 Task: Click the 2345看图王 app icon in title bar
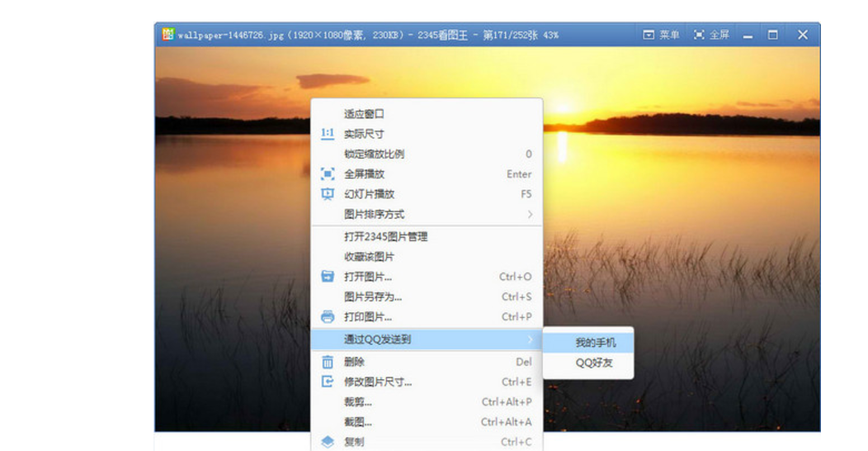(x=167, y=35)
